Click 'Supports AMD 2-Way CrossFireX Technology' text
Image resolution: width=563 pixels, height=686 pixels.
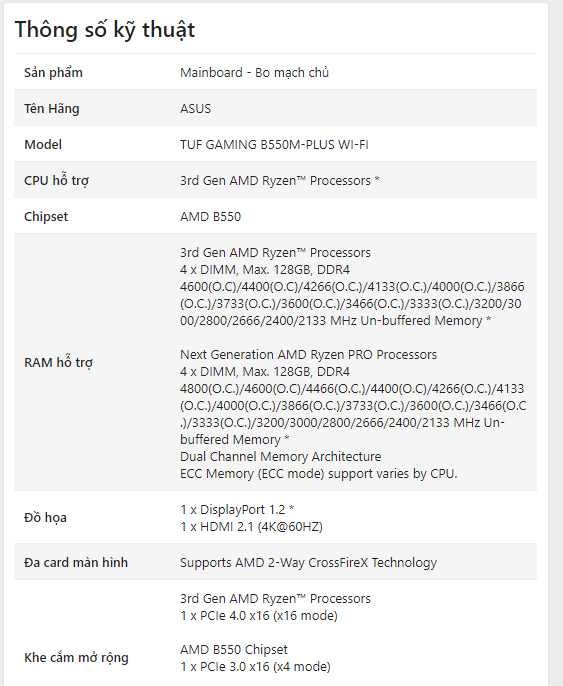pos(308,563)
